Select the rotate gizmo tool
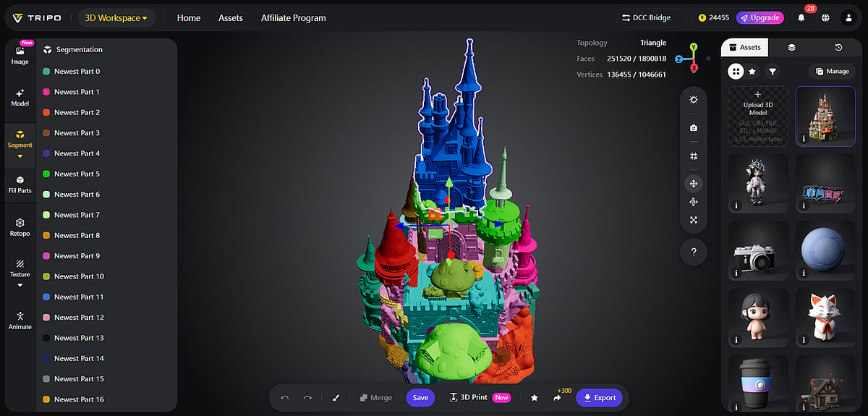 694,202
